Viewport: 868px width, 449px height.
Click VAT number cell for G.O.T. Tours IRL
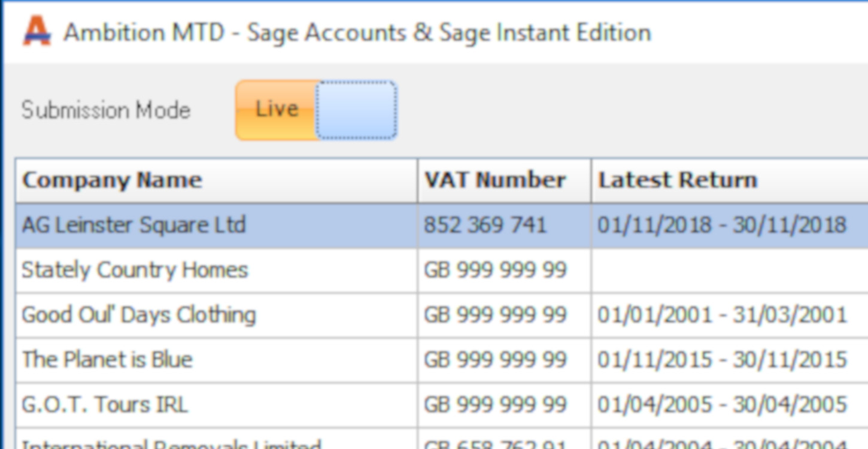[x=495, y=405]
